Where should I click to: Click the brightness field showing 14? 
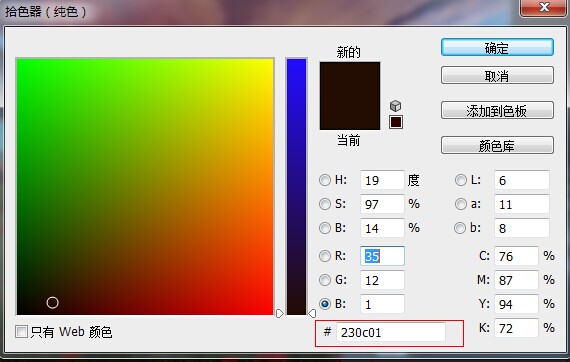coord(382,228)
